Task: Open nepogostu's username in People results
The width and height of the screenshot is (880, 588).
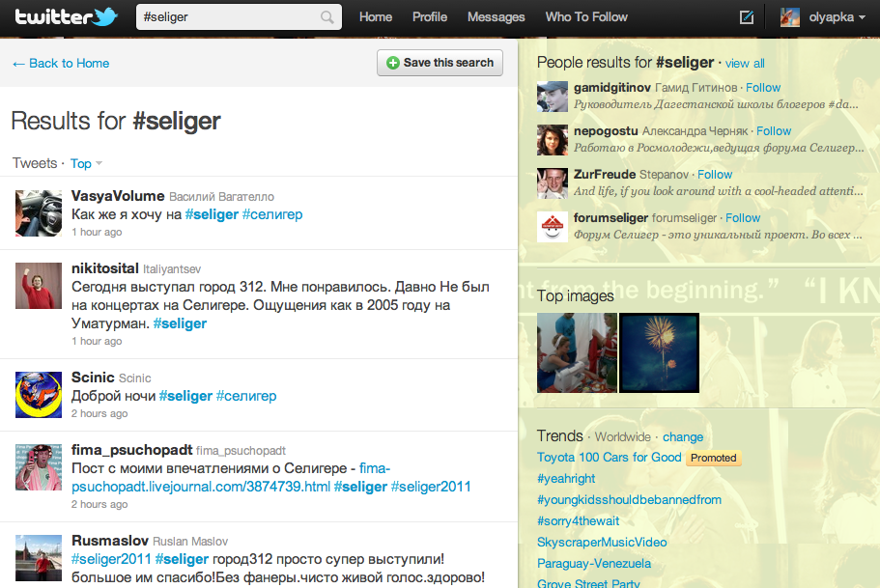Action: point(606,130)
